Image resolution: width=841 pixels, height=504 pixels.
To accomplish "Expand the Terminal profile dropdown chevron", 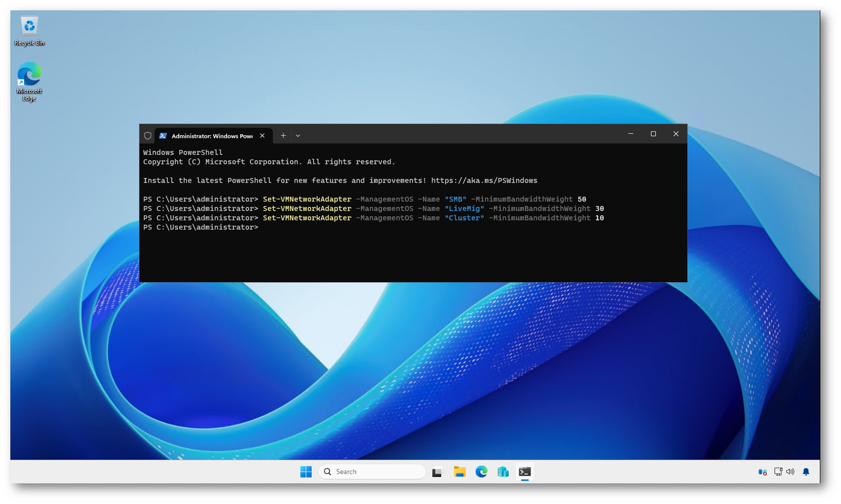I will [298, 136].
